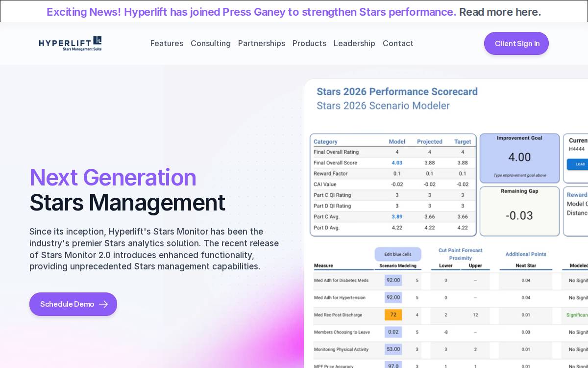Open the Partnerships menu item
This screenshot has height=368, width=588.
(x=262, y=43)
